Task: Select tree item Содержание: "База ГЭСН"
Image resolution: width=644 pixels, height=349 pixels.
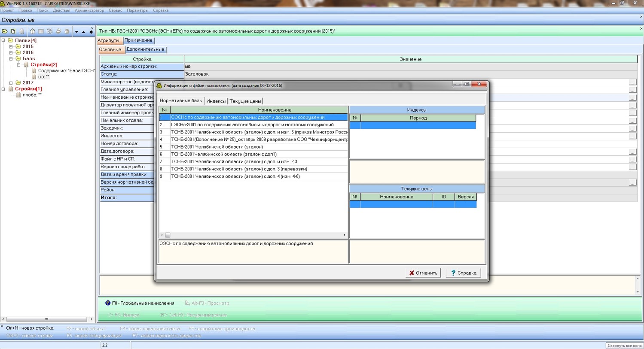Action: tap(66, 71)
